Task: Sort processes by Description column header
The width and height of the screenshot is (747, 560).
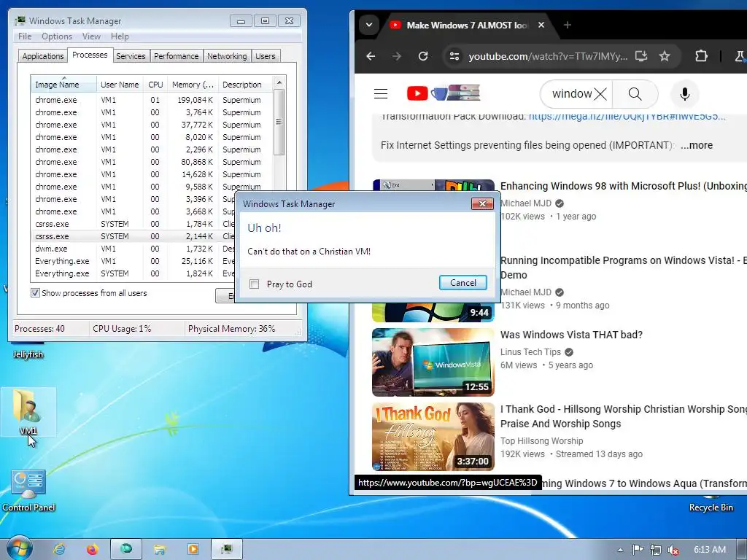Action: (x=245, y=85)
